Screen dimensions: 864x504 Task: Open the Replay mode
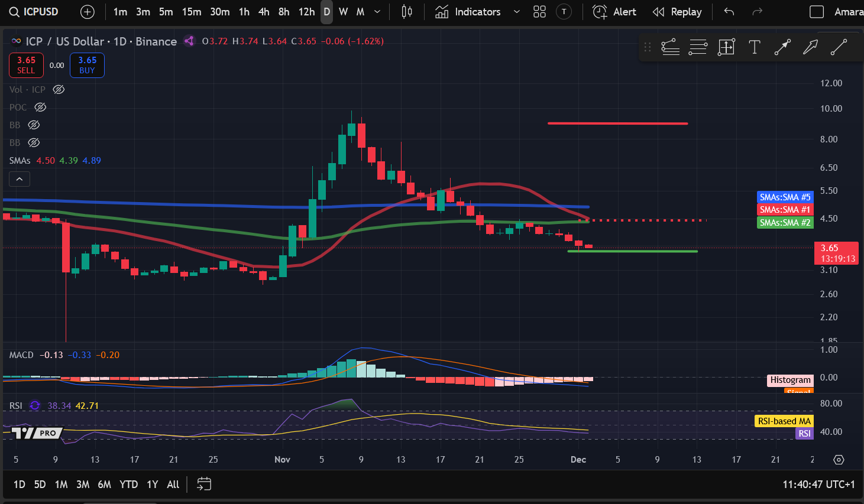(x=677, y=12)
